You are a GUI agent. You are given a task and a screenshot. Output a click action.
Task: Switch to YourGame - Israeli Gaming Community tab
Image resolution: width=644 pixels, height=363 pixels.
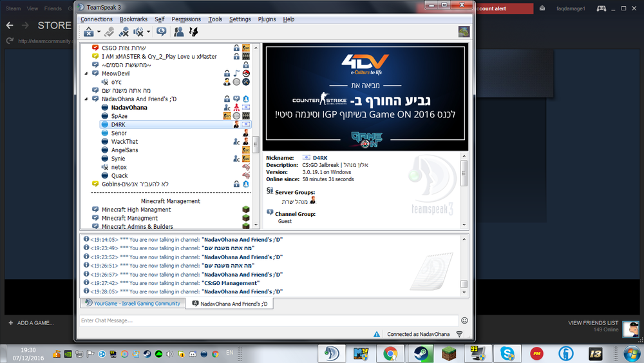[x=132, y=303]
